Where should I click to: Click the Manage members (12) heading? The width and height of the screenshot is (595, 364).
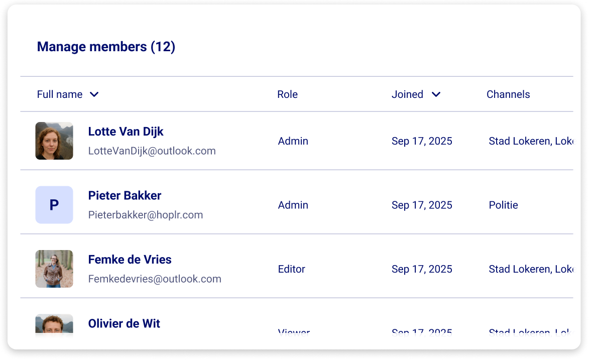tap(106, 47)
